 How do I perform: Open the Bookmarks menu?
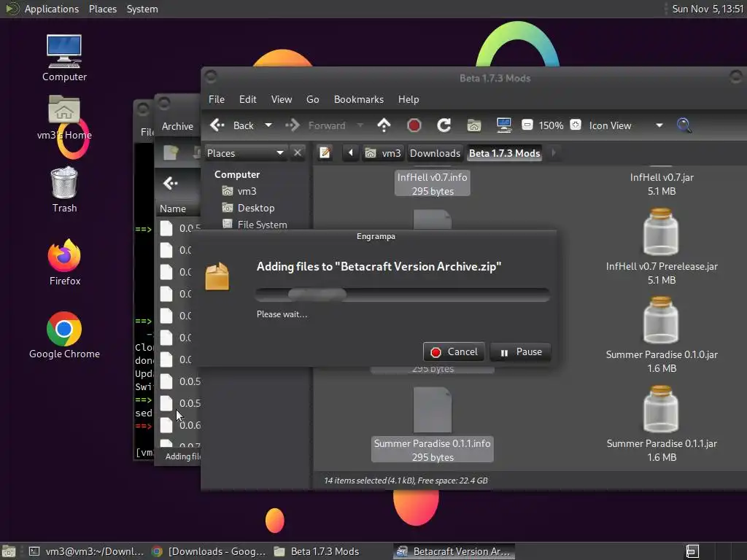tap(359, 99)
